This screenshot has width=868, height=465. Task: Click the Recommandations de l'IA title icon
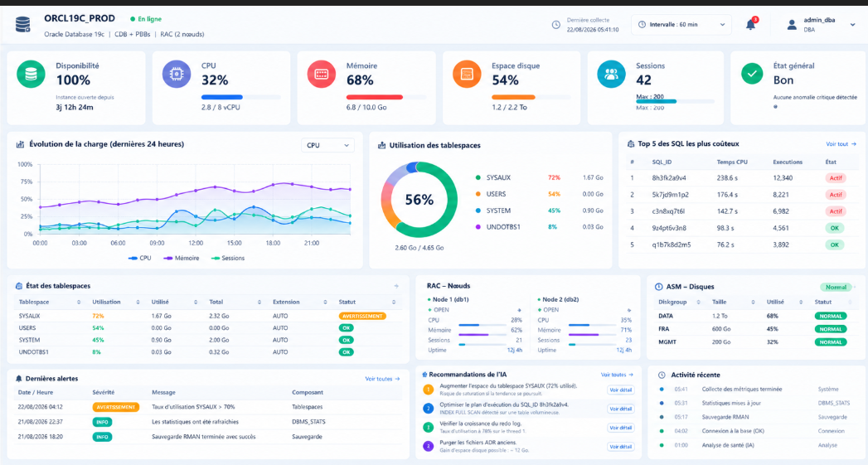click(x=424, y=375)
